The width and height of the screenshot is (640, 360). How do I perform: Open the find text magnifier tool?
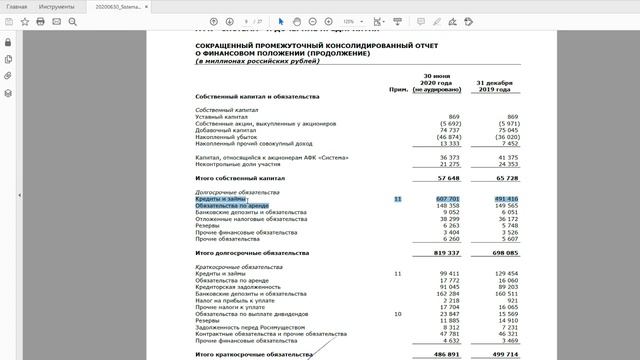click(x=73, y=22)
